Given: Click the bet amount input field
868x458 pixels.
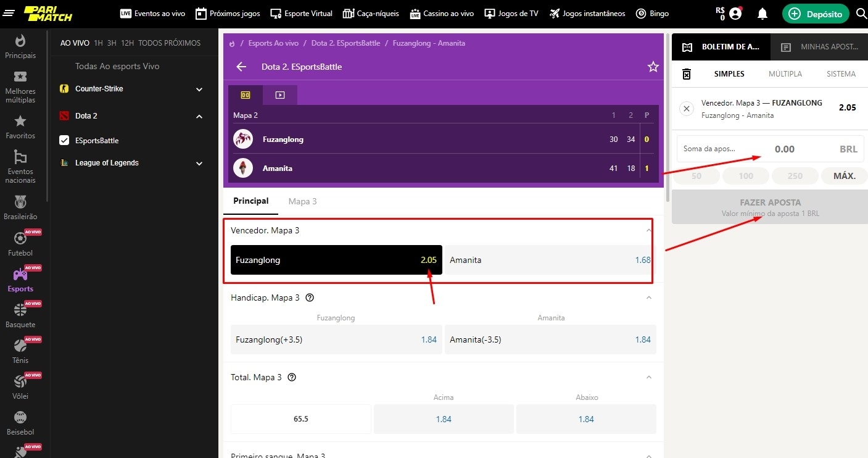Looking at the screenshot, I should pyautogui.click(x=770, y=149).
